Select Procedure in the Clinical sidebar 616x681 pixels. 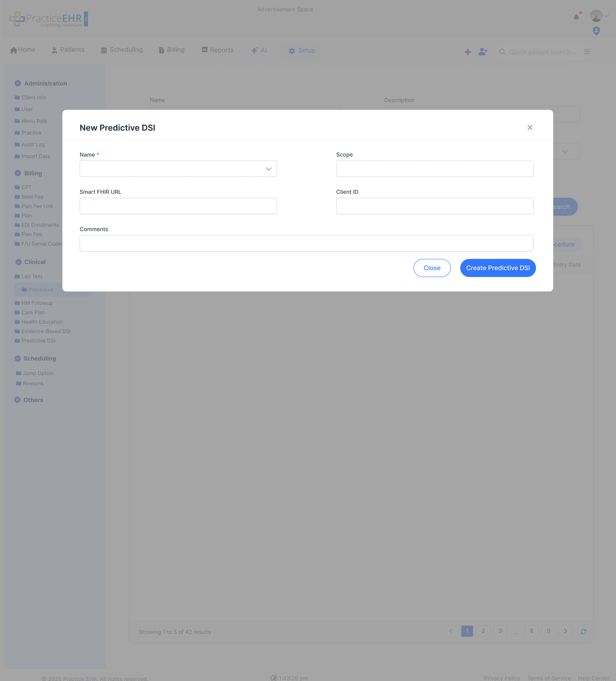41,289
